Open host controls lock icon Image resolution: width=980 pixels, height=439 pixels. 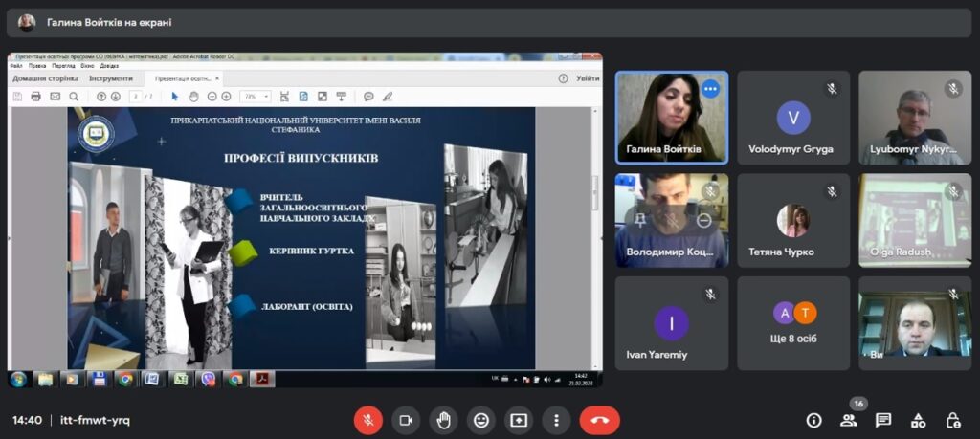click(x=952, y=420)
